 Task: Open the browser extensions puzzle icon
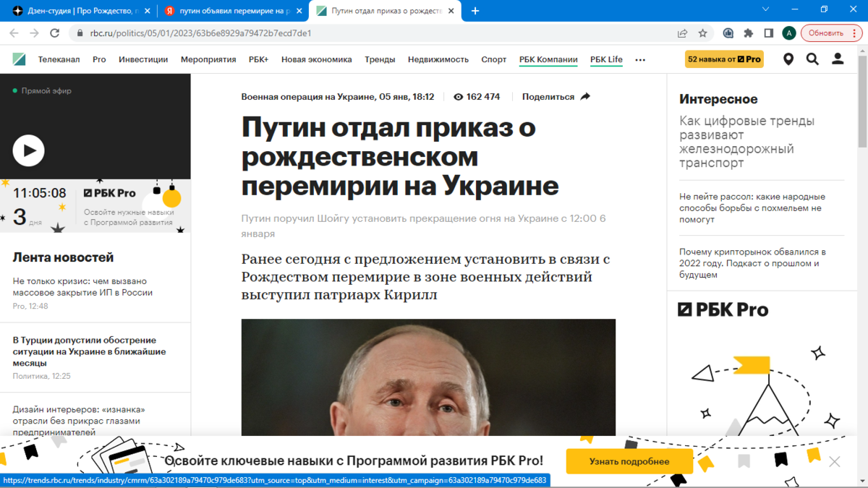pyautogui.click(x=749, y=33)
